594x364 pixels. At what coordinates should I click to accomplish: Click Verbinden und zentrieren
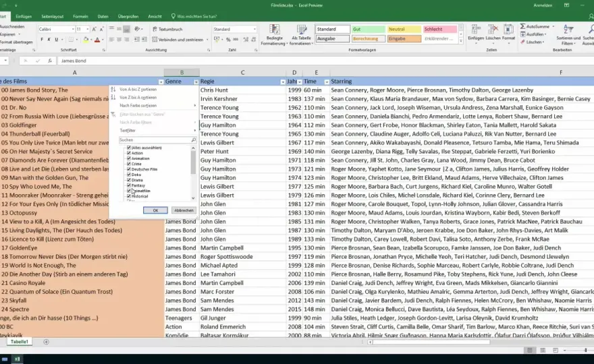point(178,39)
